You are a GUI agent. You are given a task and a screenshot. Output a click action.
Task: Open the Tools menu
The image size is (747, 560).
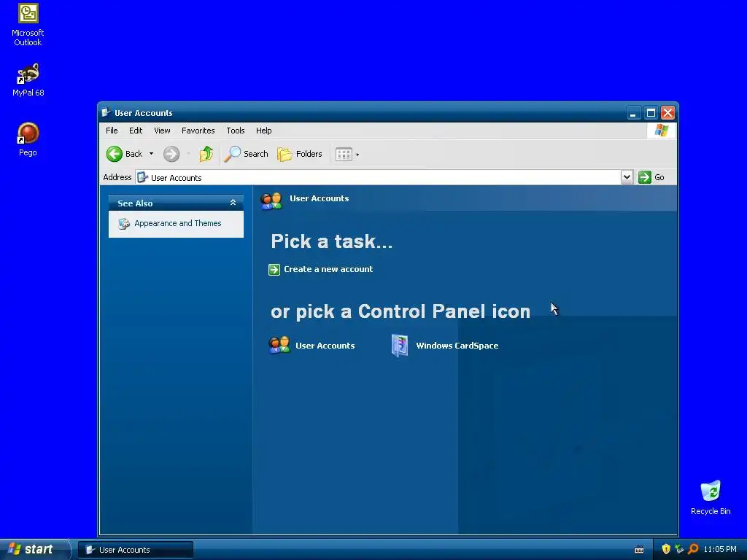[236, 131]
